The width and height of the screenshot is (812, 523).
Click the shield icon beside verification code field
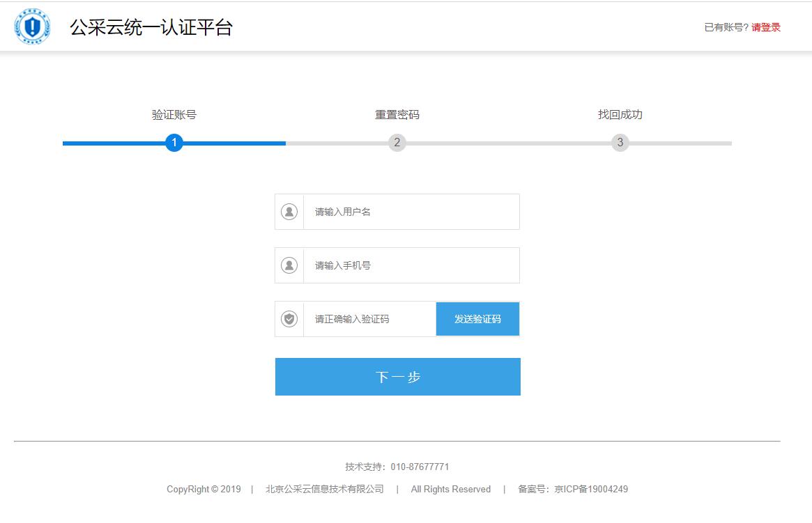point(289,319)
